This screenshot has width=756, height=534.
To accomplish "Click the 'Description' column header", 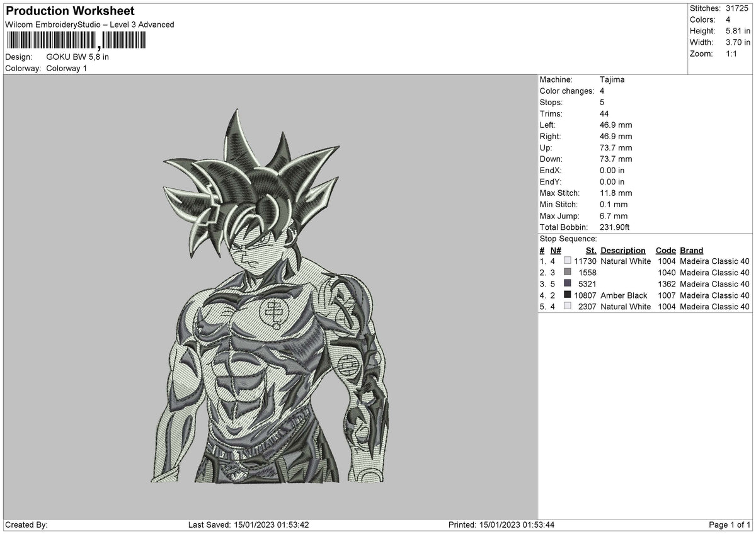I will point(623,250).
